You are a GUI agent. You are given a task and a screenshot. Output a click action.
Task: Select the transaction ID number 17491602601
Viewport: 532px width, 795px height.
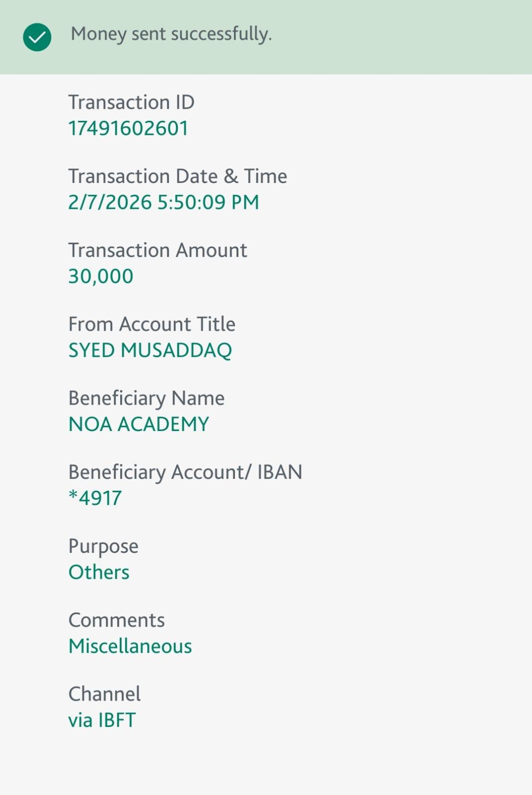128,128
